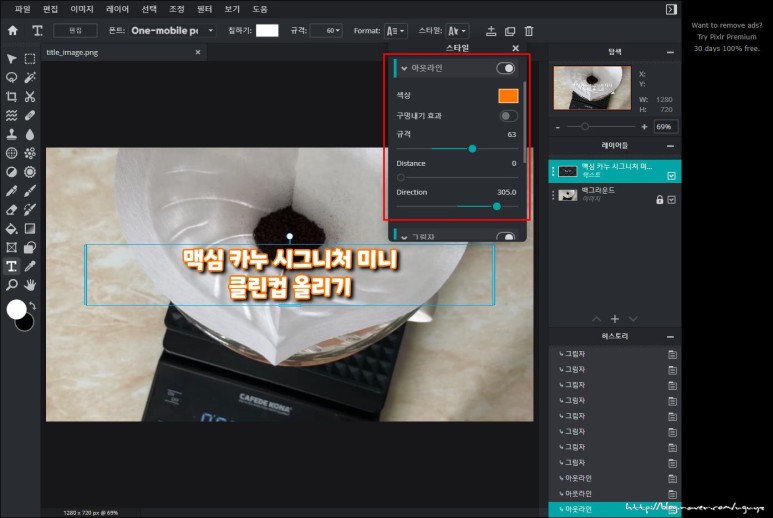This screenshot has height=518, width=773.
Task: Click the 규격 outline size slider
Action: pos(457,148)
